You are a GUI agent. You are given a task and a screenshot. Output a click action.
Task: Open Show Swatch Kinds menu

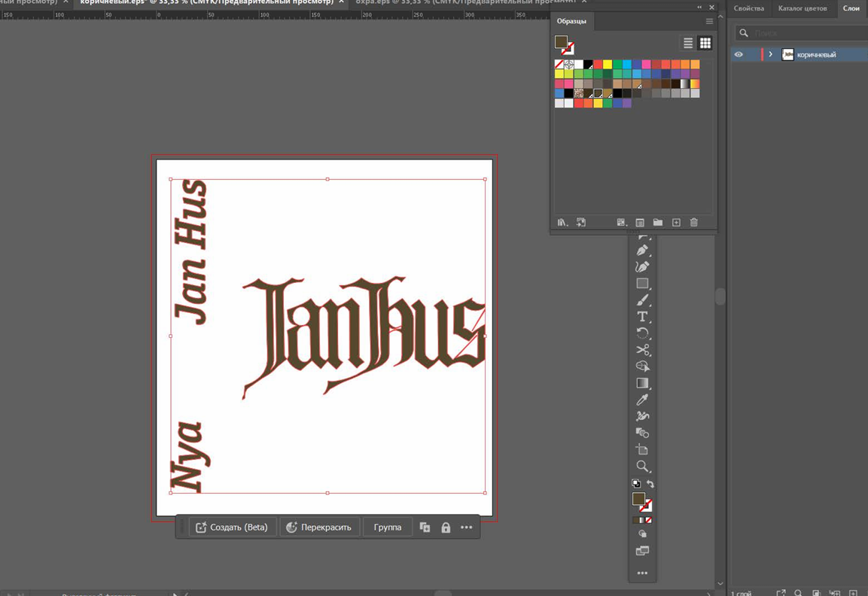[x=622, y=223]
